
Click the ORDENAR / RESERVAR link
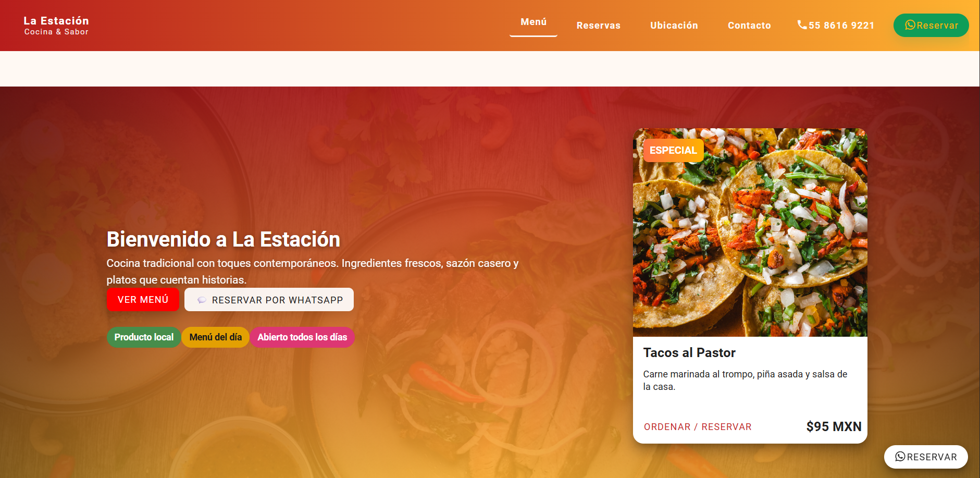698,427
